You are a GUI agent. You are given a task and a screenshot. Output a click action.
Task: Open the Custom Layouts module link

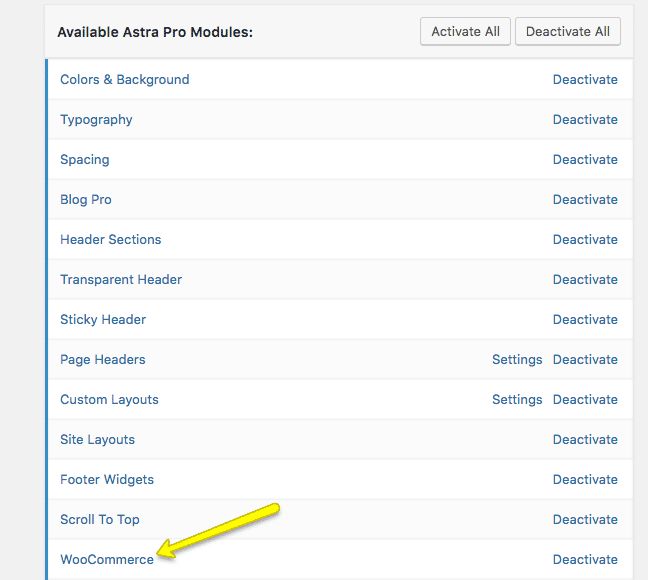pos(110,400)
